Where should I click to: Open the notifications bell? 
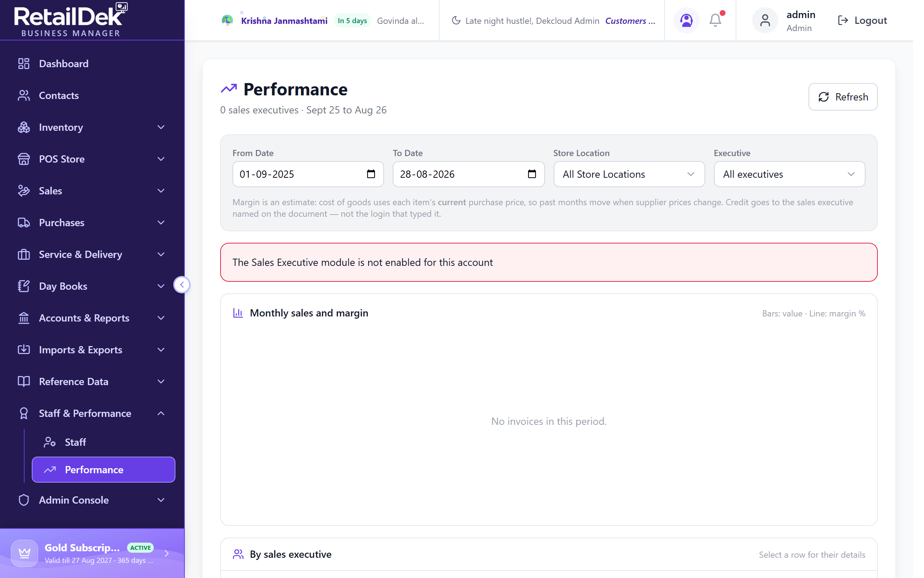[715, 20]
